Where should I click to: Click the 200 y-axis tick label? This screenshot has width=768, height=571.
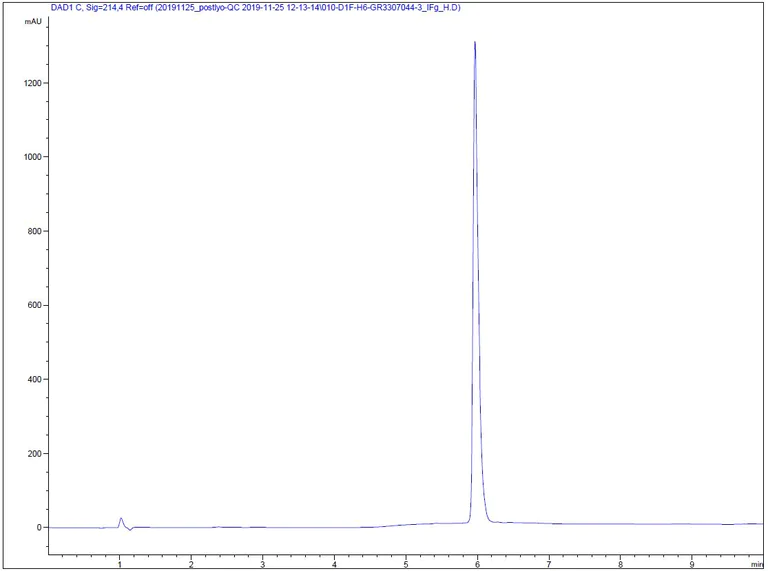click(x=35, y=454)
